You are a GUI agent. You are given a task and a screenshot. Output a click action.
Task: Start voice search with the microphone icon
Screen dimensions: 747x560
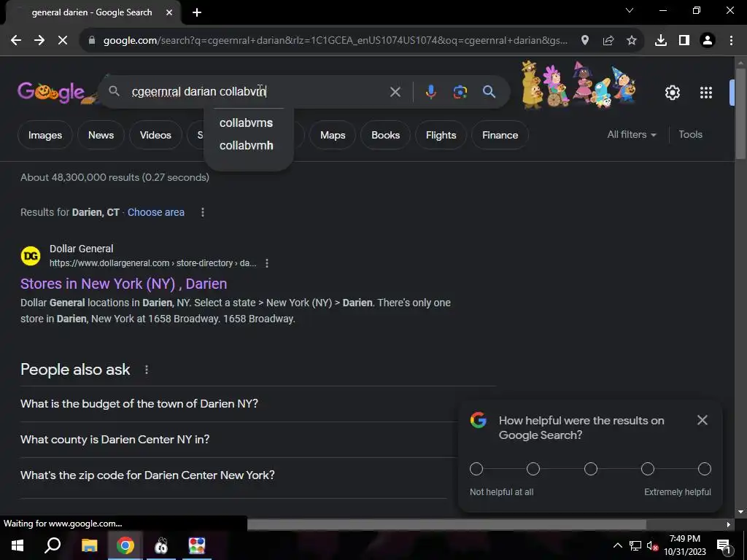[x=430, y=91]
